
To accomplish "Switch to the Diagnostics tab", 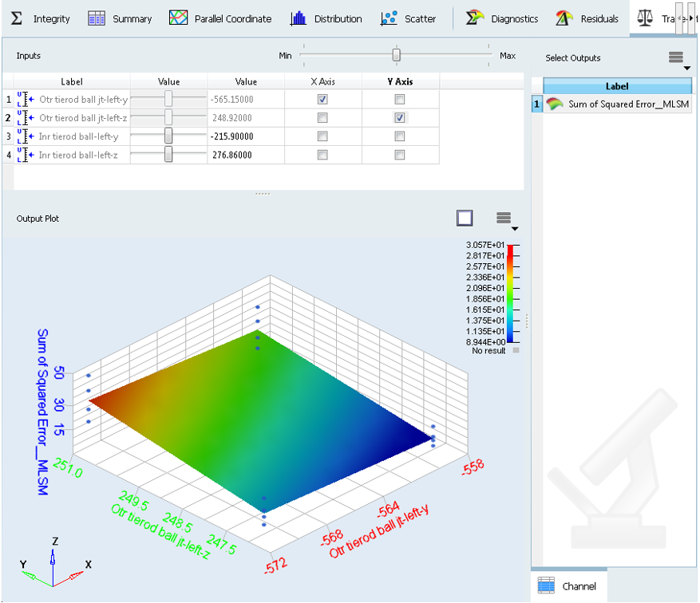I will coord(501,18).
